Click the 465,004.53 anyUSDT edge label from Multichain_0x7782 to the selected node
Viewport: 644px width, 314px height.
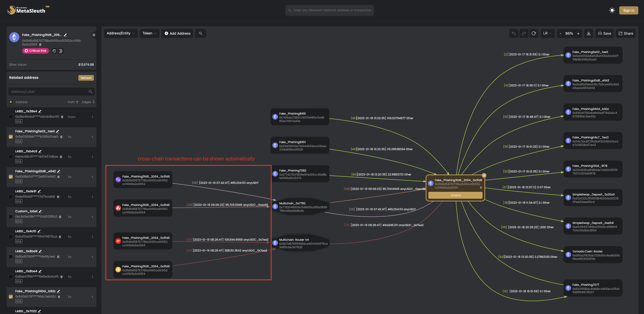(383, 209)
